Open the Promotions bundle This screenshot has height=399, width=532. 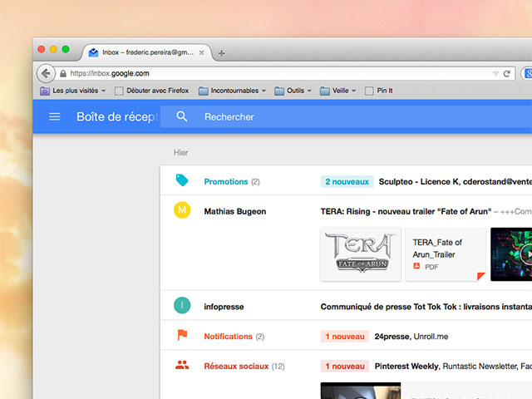(x=226, y=181)
